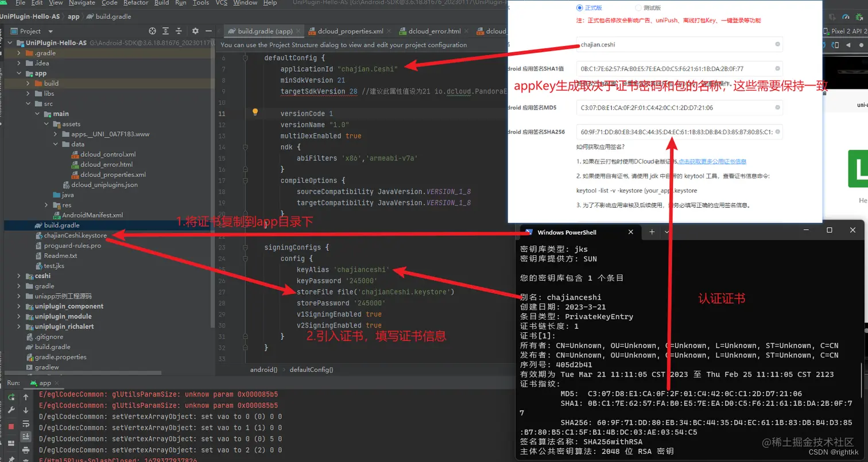The width and height of the screenshot is (868, 462).
Task: Expand the ceshi folder in project tree
Action: [18, 275]
